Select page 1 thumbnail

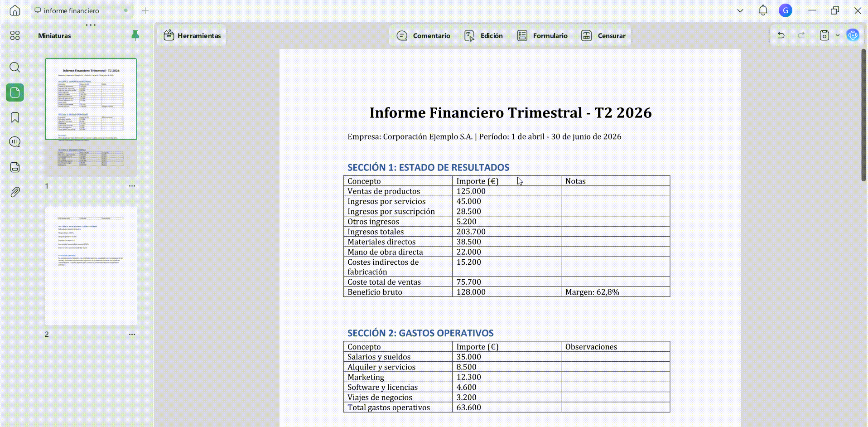(91, 117)
